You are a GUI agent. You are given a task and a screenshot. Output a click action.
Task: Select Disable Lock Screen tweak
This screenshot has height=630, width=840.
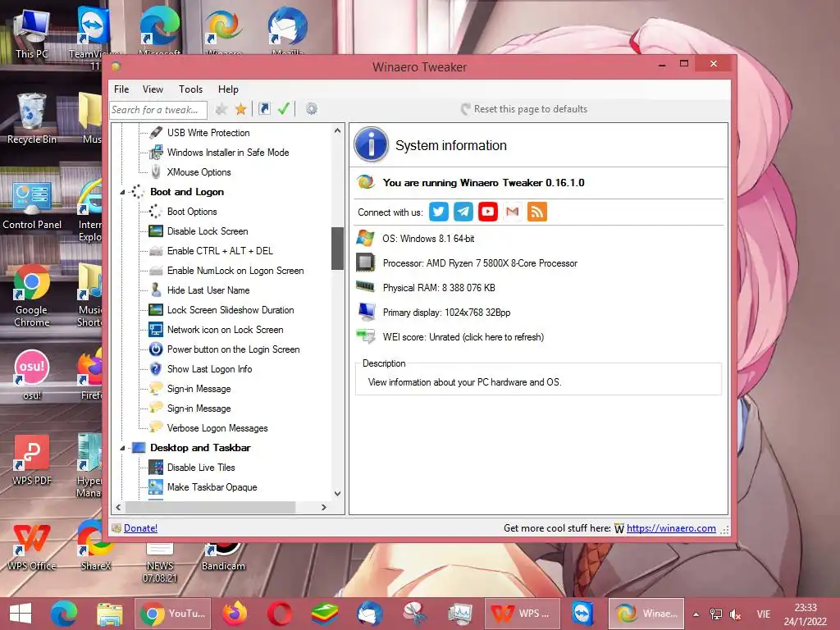(x=208, y=231)
